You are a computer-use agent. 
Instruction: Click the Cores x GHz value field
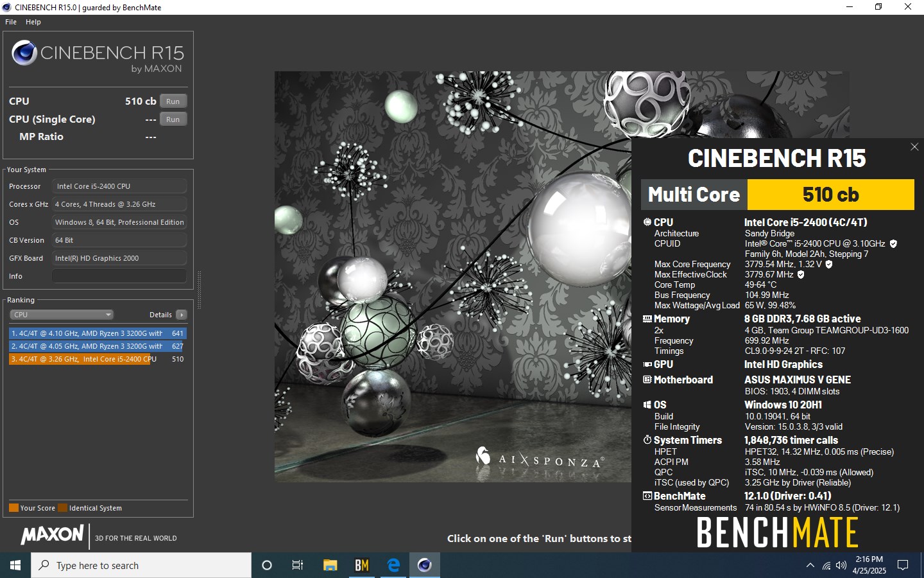pos(119,204)
